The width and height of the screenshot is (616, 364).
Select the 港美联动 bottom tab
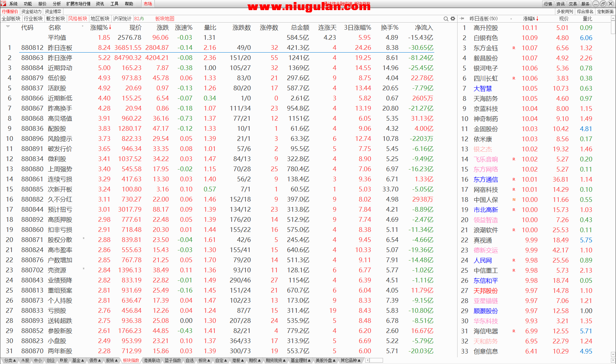(152, 360)
